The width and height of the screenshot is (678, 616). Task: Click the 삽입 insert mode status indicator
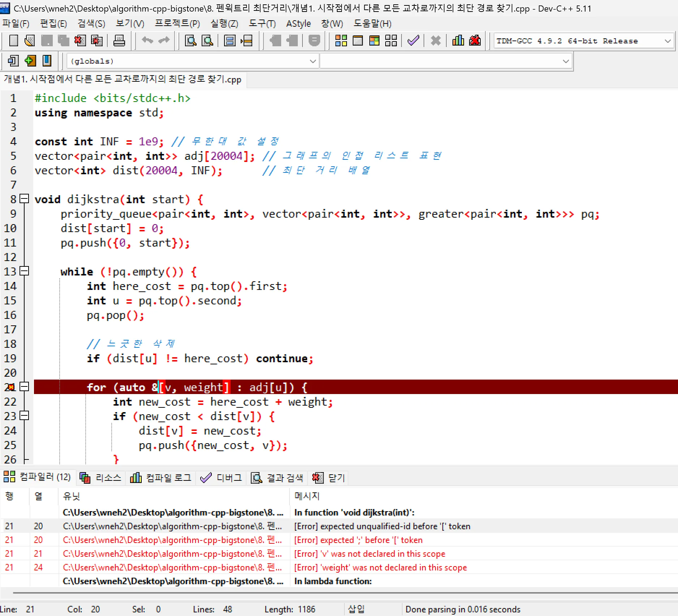(356, 609)
